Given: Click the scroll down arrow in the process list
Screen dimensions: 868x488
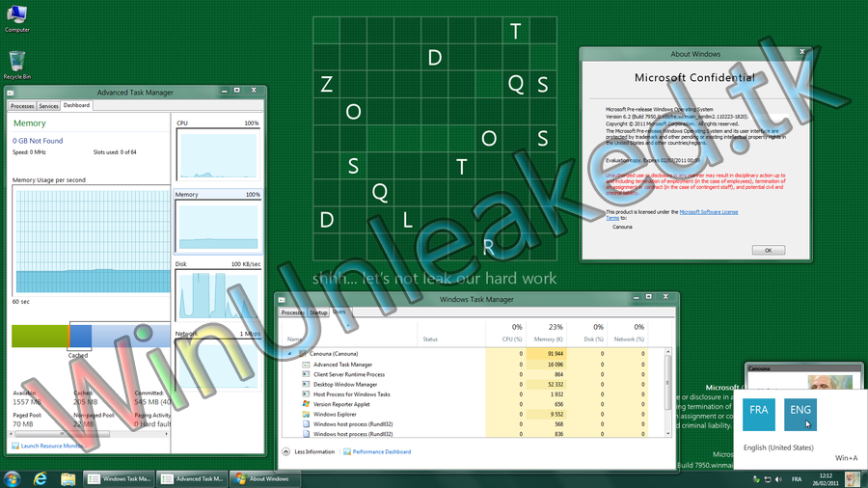Looking at the screenshot, I should click(668, 433).
